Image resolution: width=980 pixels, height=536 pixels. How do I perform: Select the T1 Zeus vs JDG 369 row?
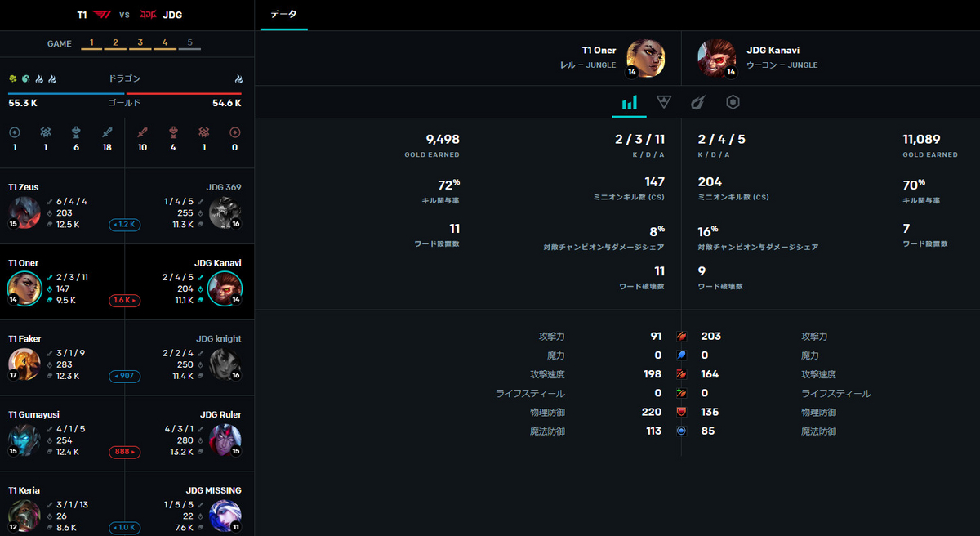[125, 206]
